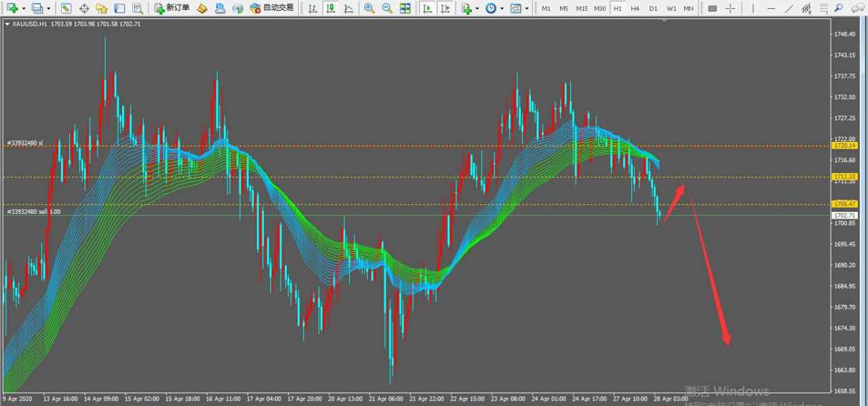Zoom in on the chart
Image resolution: width=868 pixels, height=406 pixels.
(x=369, y=8)
